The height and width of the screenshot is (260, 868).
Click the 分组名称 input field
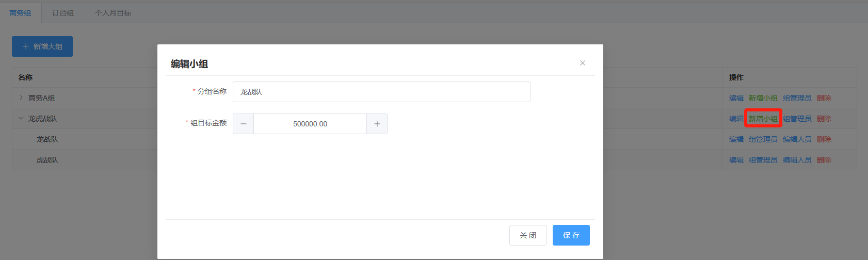381,92
